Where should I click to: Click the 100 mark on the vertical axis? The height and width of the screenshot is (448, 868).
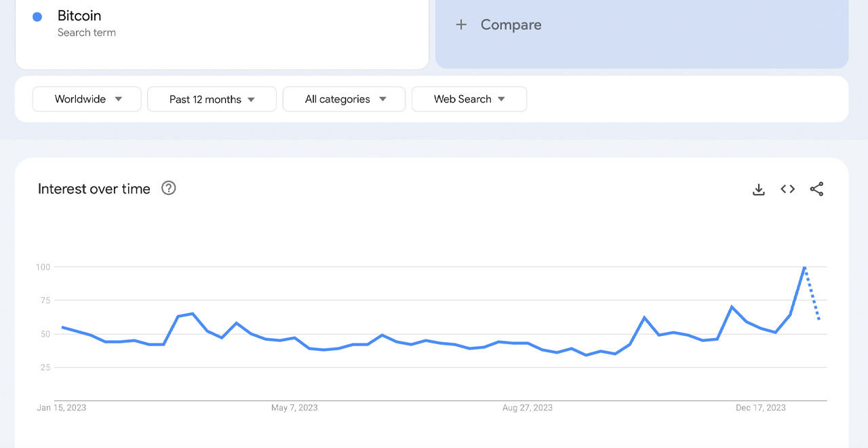42,267
